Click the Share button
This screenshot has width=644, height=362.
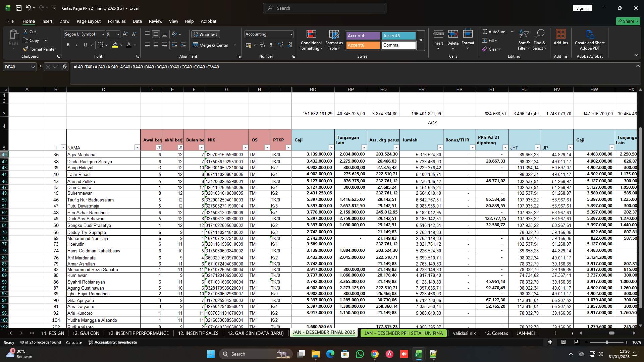pyautogui.click(x=628, y=21)
